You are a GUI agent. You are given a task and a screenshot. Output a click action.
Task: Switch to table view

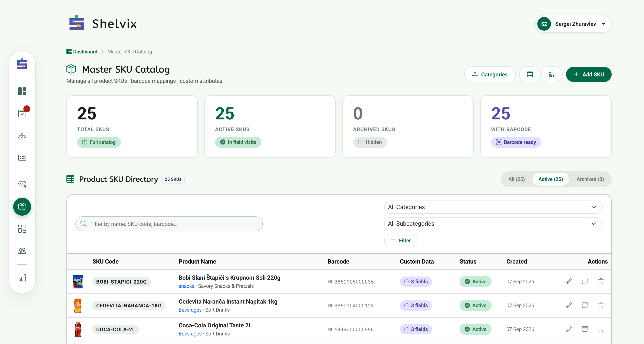coord(530,75)
